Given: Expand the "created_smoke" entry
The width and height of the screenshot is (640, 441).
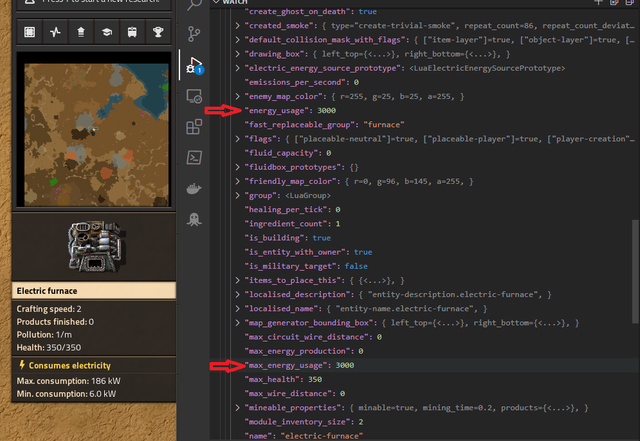Looking at the screenshot, I should (238, 26).
